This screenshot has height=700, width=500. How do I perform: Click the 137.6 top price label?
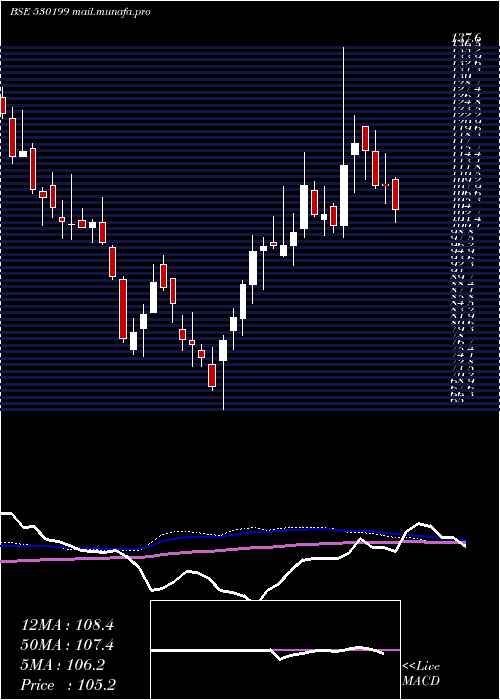[x=467, y=40]
